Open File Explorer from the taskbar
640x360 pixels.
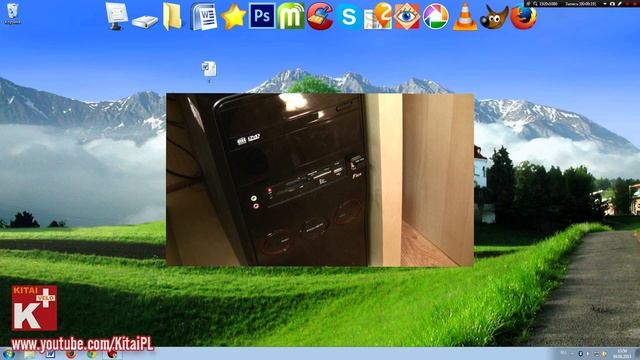pos(29,354)
